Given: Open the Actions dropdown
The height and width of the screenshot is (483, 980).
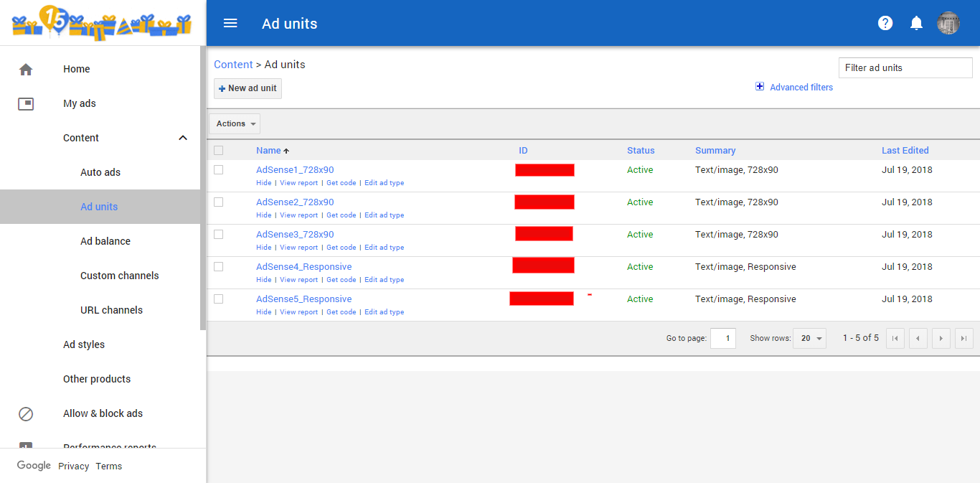Looking at the screenshot, I should tap(235, 123).
